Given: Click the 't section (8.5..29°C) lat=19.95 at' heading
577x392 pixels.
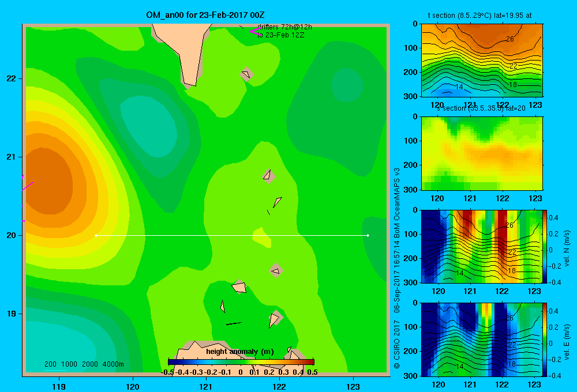Looking at the screenshot, I should click(x=480, y=16).
